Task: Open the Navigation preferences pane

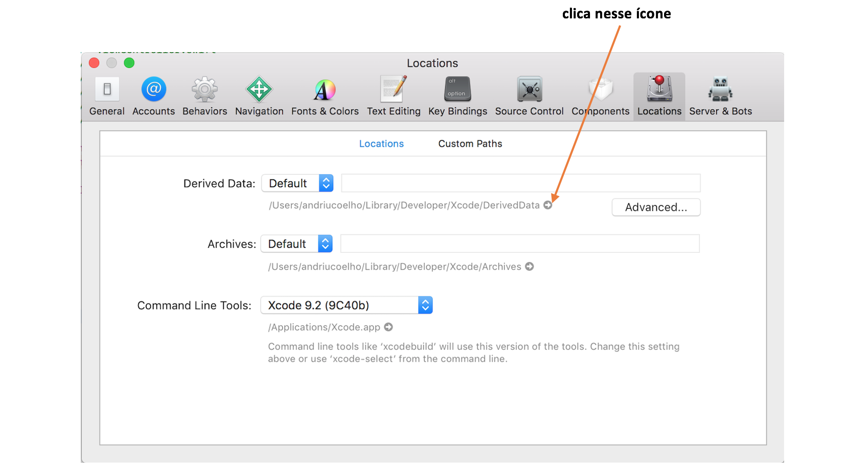Action: click(259, 96)
